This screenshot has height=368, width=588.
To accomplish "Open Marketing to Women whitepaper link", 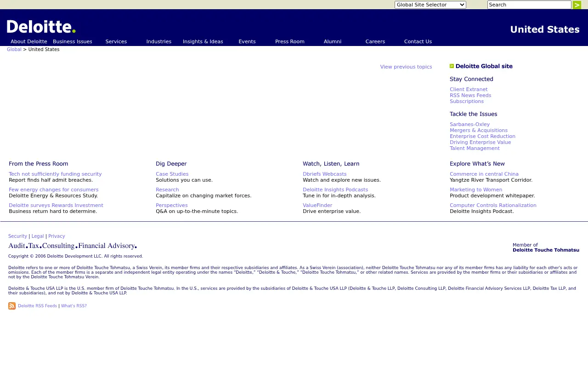I will pyautogui.click(x=476, y=190).
